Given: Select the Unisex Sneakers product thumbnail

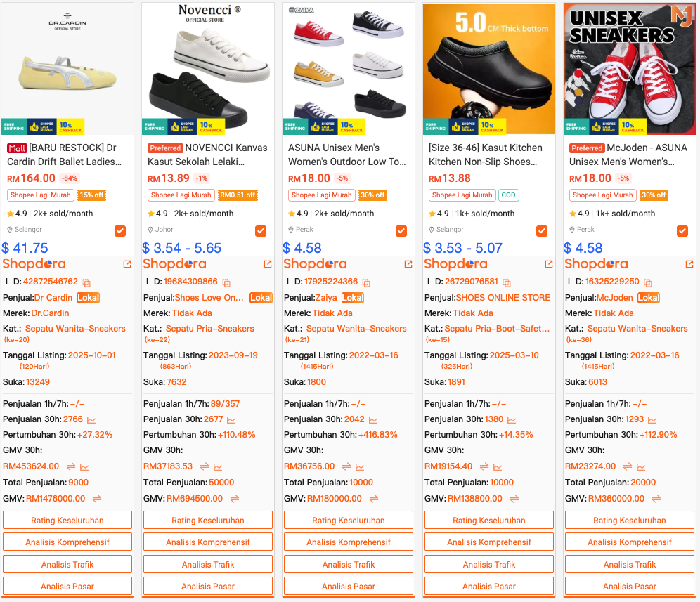Looking at the screenshot, I should [630, 69].
